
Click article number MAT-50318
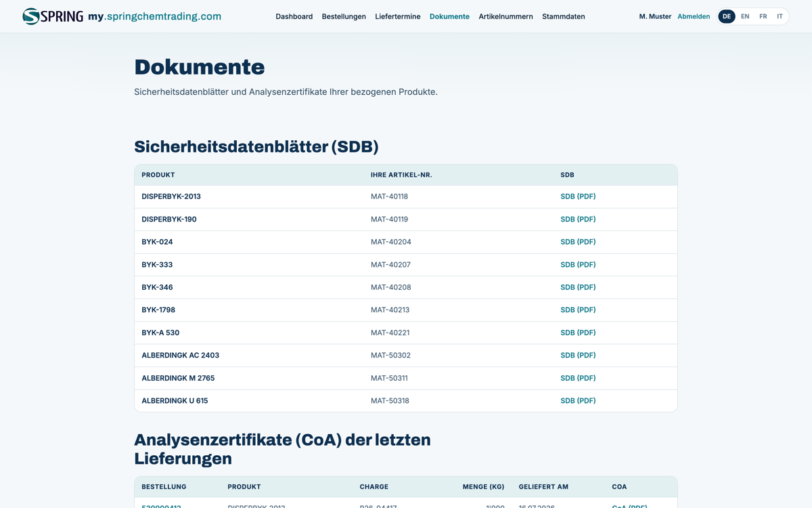(390, 401)
